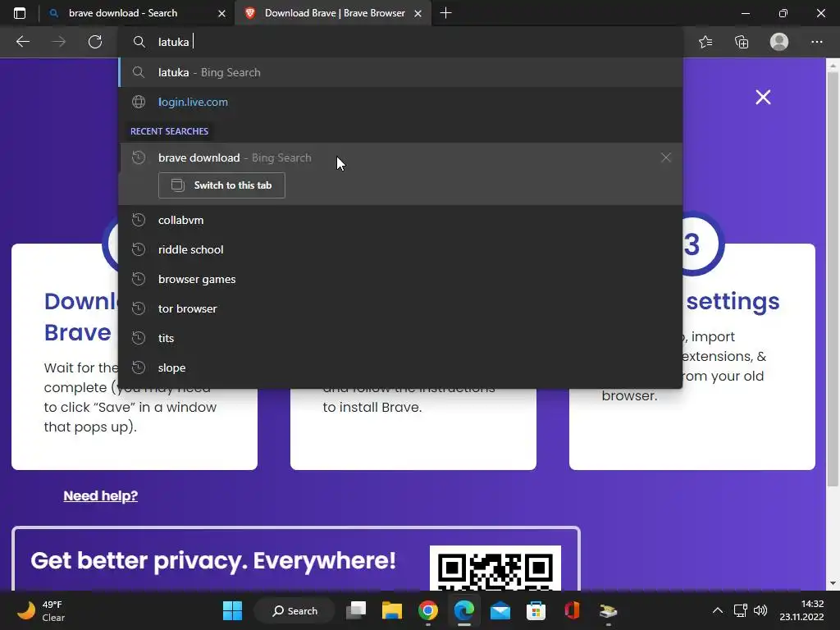Image resolution: width=840 pixels, height=630 pixels.
Task: Open Office app from taskbar
Action: coord(572,610)
